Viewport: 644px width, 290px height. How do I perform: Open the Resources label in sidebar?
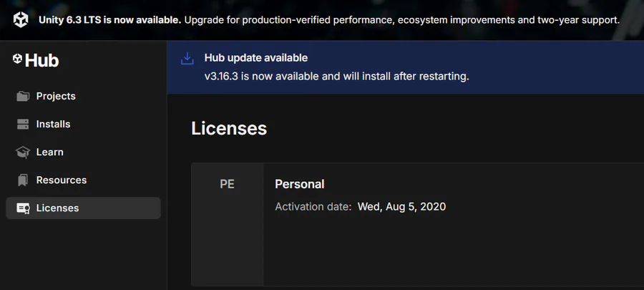(62, 180)
